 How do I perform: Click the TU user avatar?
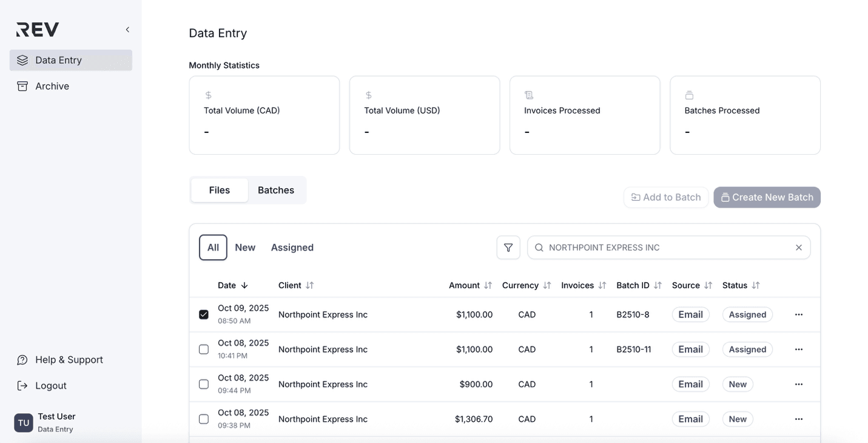[24, 422]
